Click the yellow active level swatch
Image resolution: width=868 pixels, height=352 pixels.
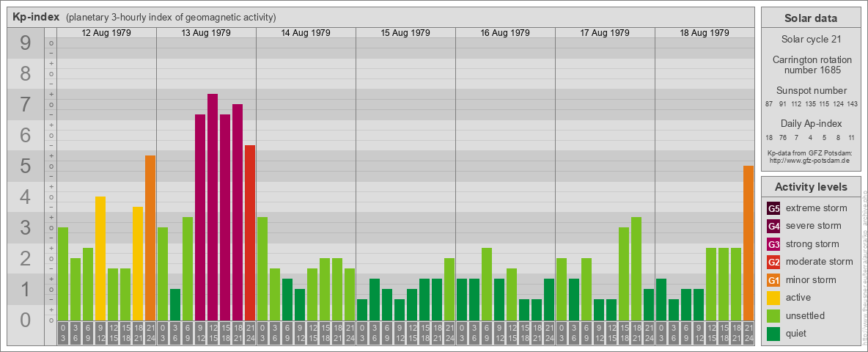pyautogui.click(x=773, y=298)
